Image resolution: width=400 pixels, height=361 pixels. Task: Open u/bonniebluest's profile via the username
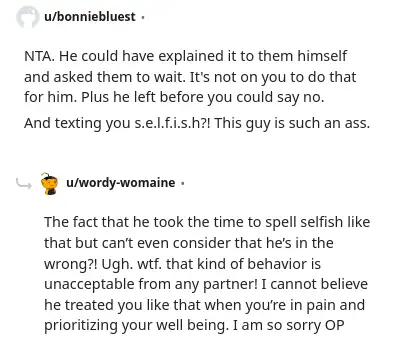click(90, 16)
